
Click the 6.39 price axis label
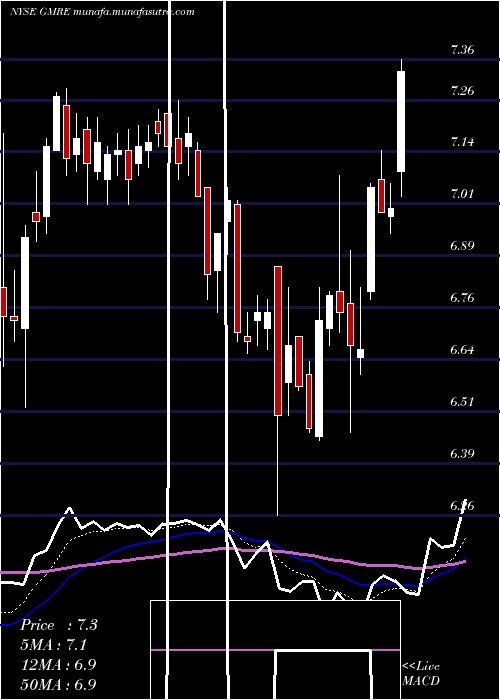[x=462, y=454]
